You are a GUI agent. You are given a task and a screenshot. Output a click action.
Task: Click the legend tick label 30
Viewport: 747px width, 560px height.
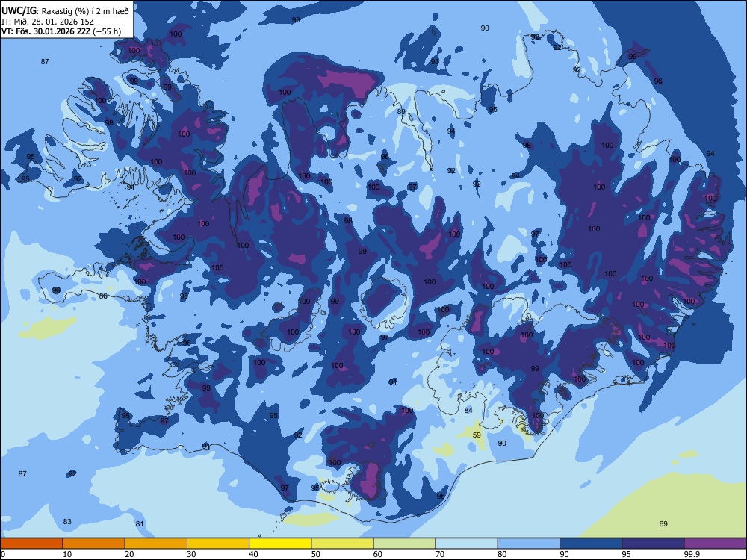click(x=191, y=554)
